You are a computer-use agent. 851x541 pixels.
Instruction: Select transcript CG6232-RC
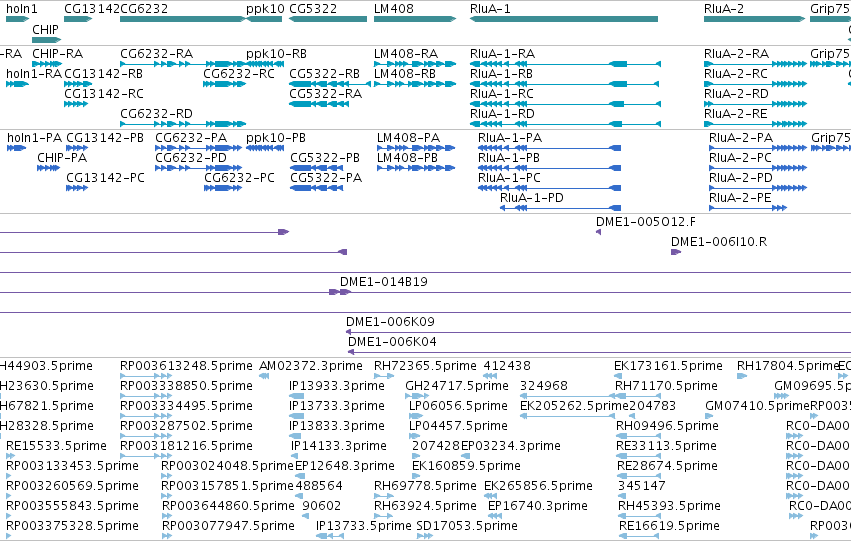pos(225,84)
